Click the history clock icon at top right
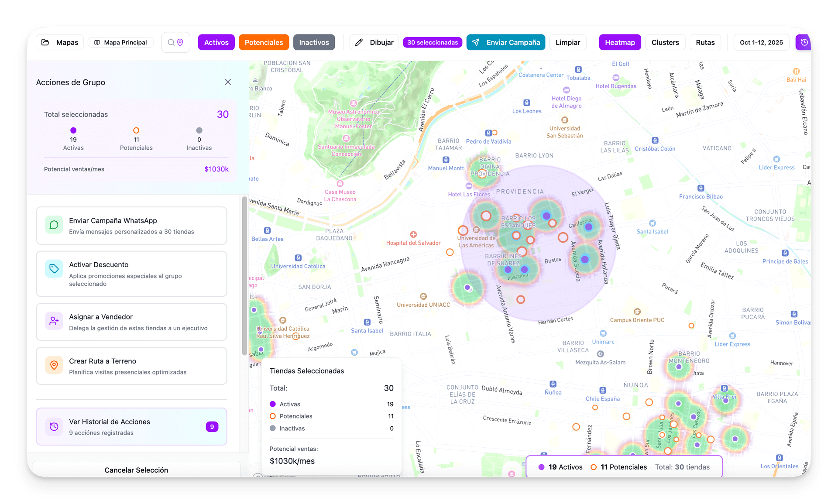This screenshot has width=838, height=504. click(804, 42)
